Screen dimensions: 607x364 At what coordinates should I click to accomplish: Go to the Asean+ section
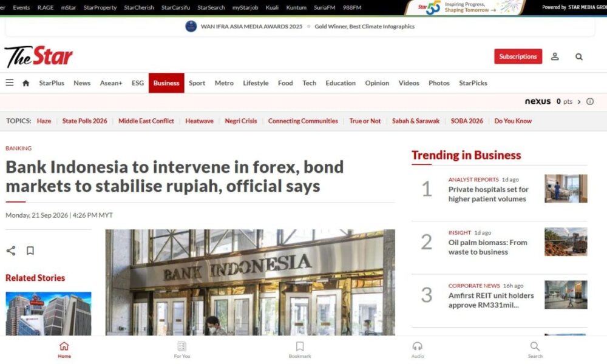point(111,83)
